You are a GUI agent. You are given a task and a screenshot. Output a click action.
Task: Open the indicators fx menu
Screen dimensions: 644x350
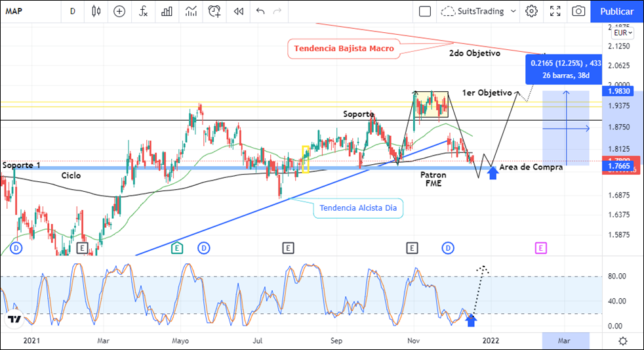(143, 11)
